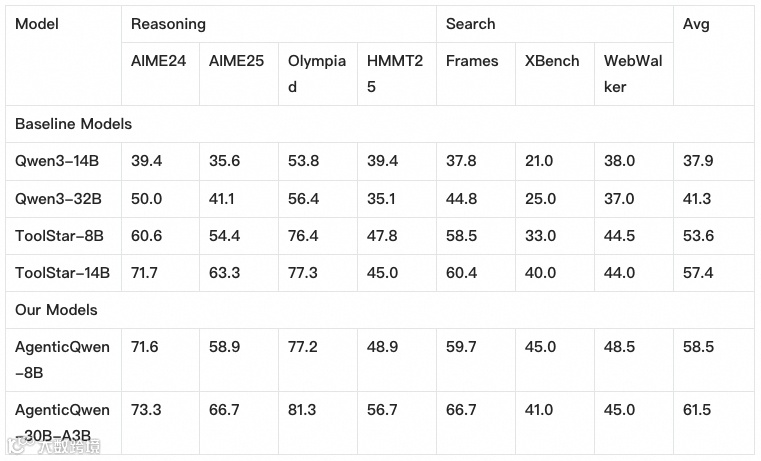This screenshot has width=761, height=461.
Task: Click the HMMT25 column header
Action: pos(395,74)
